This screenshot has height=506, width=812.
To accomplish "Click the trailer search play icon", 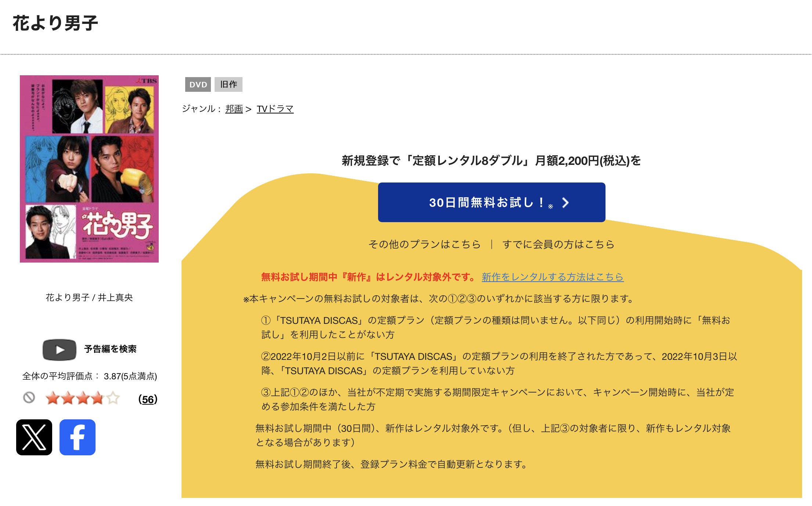I will 60,350.
